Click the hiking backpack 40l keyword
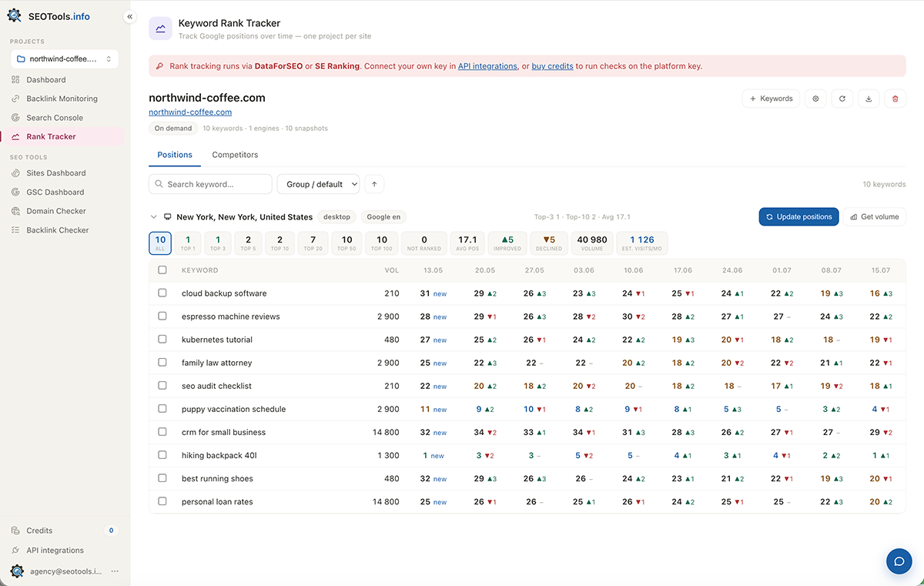The image size is (924, 586). (x=219, y=455)
